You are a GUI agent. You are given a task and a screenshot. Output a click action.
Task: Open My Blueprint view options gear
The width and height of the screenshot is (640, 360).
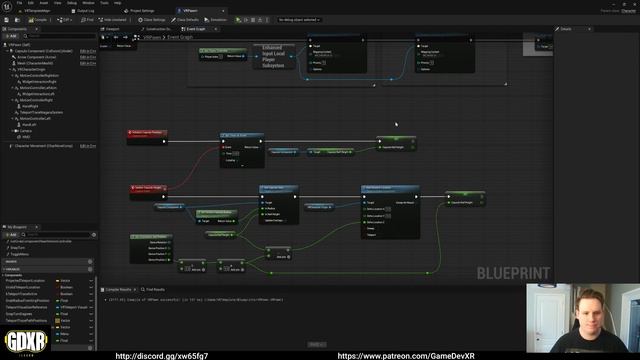(94, 235)
